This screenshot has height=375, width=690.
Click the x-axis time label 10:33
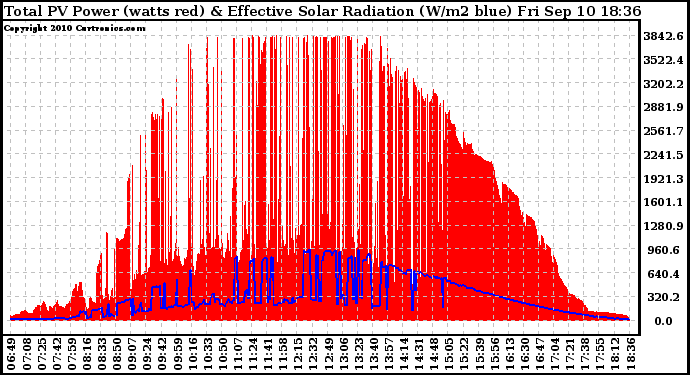tap(207, 354)
